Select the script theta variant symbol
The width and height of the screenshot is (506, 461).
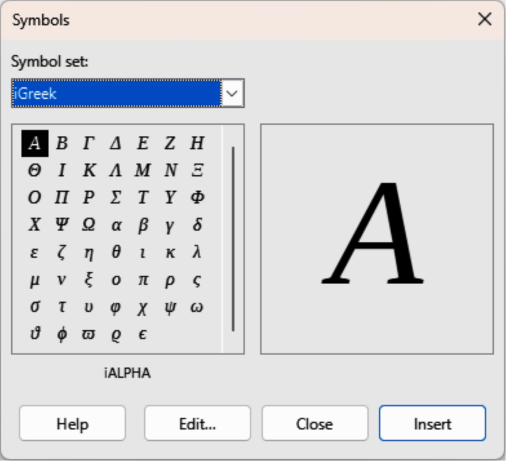[35, 334]
